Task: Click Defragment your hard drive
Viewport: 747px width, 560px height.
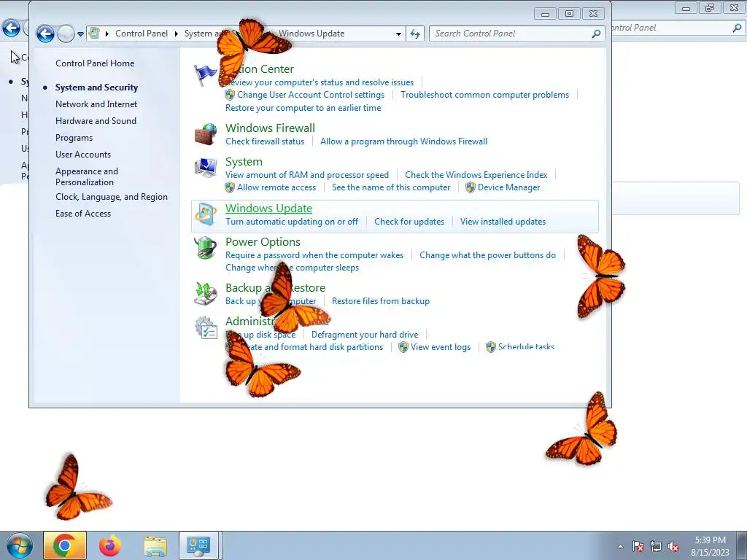Action: [365, 335]
